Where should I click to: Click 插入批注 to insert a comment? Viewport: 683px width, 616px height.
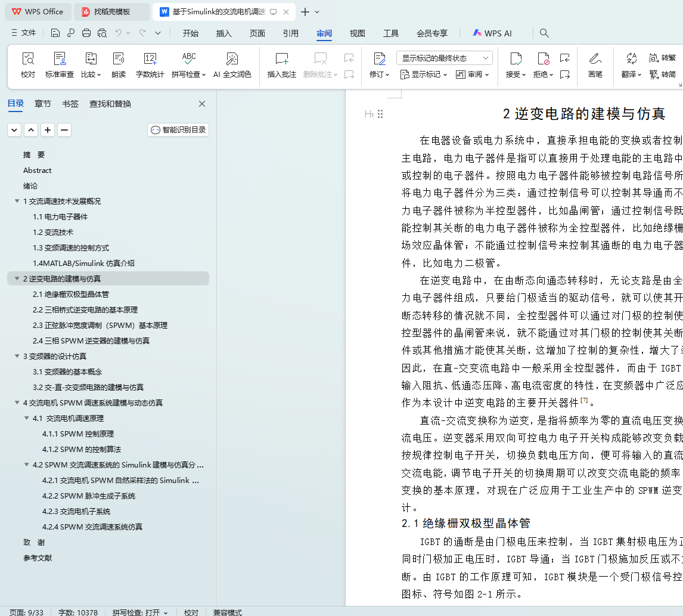point(282,65)
